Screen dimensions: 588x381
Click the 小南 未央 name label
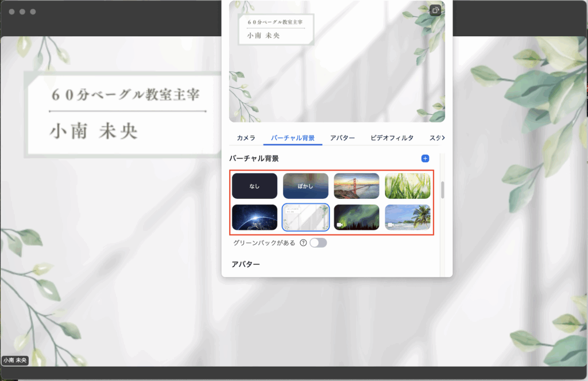[15, 360]
